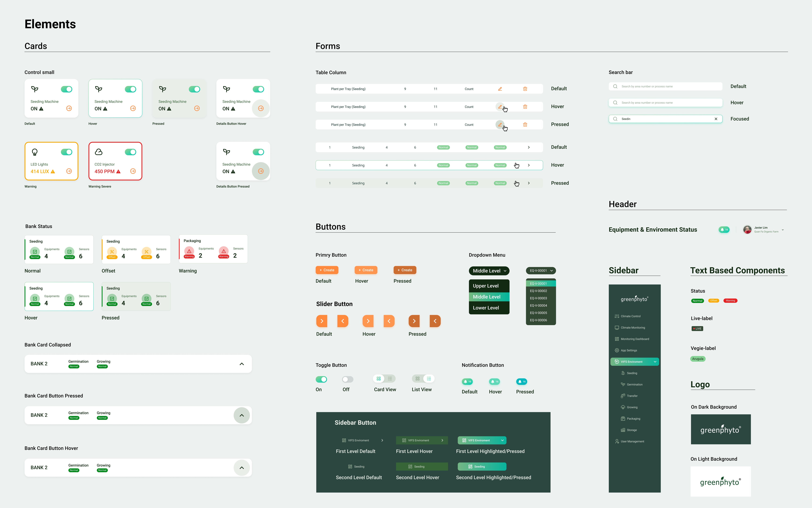Collapse VIFS Enviroment in the greenphyto sidebar

655,362
